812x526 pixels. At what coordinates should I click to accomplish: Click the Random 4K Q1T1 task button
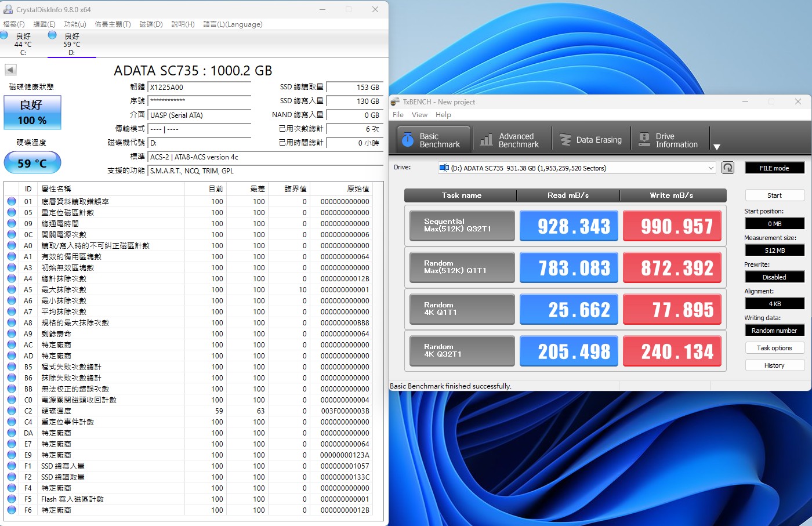pyautogui.click(x=462, y=309)
